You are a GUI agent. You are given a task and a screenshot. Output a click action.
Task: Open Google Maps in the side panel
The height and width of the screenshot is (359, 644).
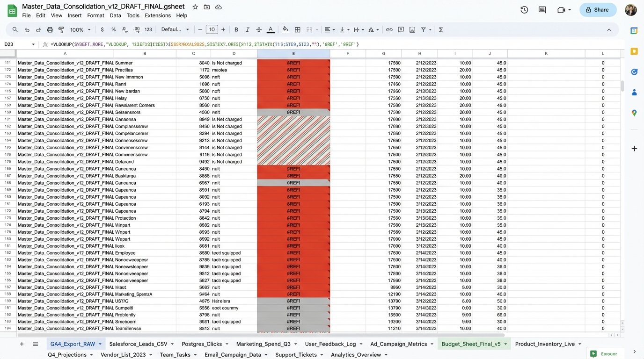tap(634, 113)
